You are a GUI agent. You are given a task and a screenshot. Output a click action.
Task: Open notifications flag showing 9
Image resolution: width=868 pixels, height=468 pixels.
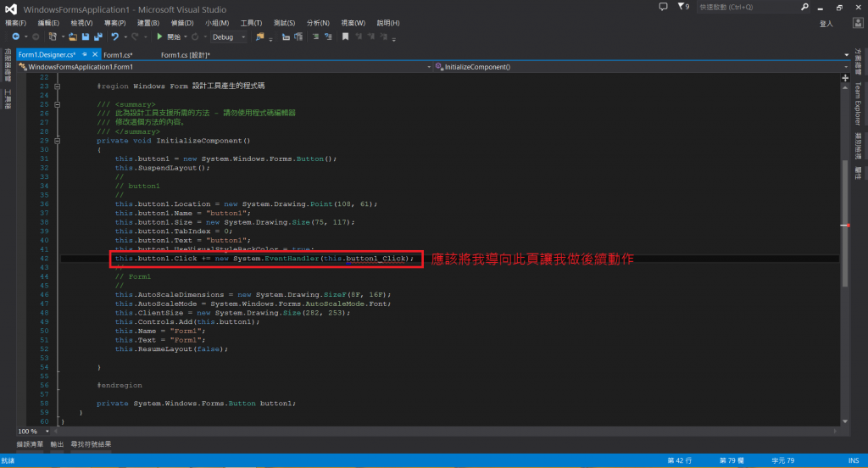coord(684,7)
